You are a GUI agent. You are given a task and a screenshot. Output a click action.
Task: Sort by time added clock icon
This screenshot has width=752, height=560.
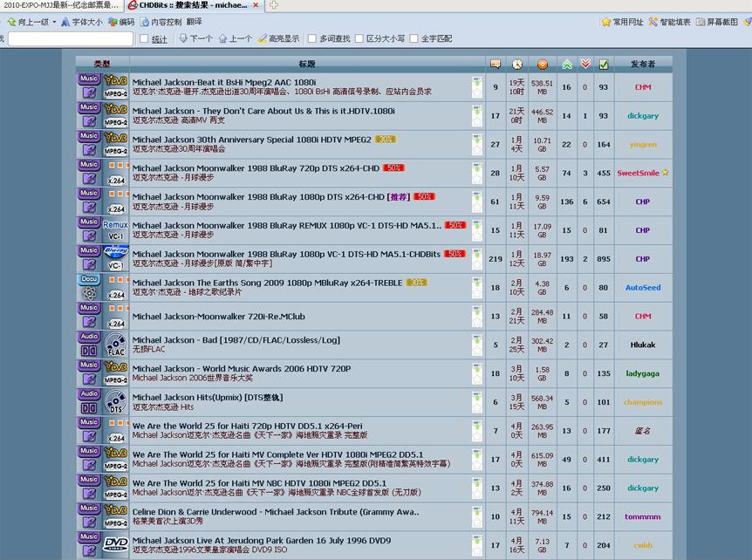click(x=516, y=65)
